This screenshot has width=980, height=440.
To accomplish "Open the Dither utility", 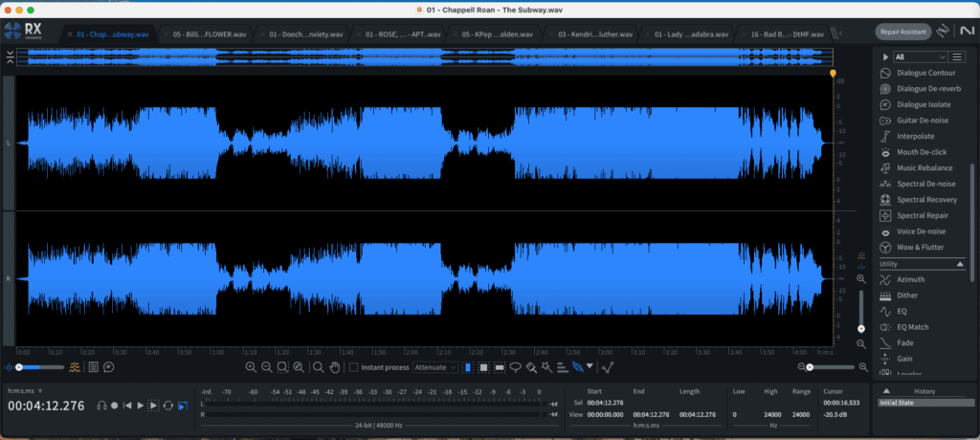I will [x=899, y=295].
